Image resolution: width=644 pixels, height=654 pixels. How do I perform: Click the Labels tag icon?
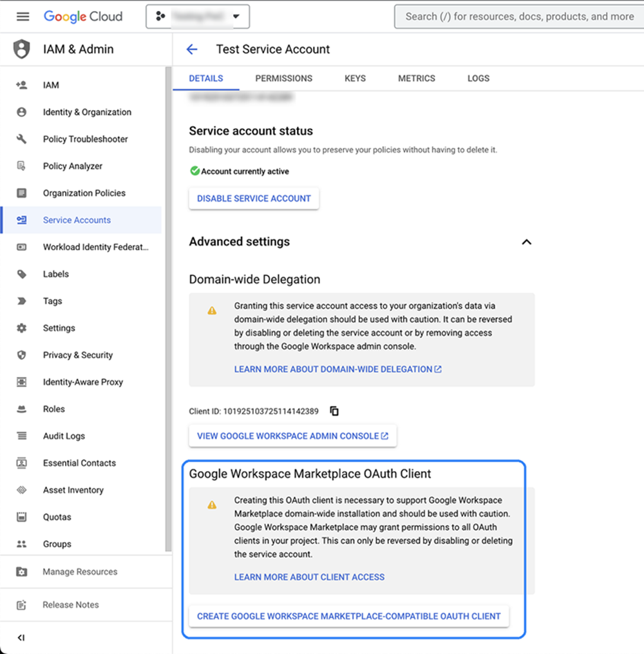pyautogui.click(x=22, y=274)
